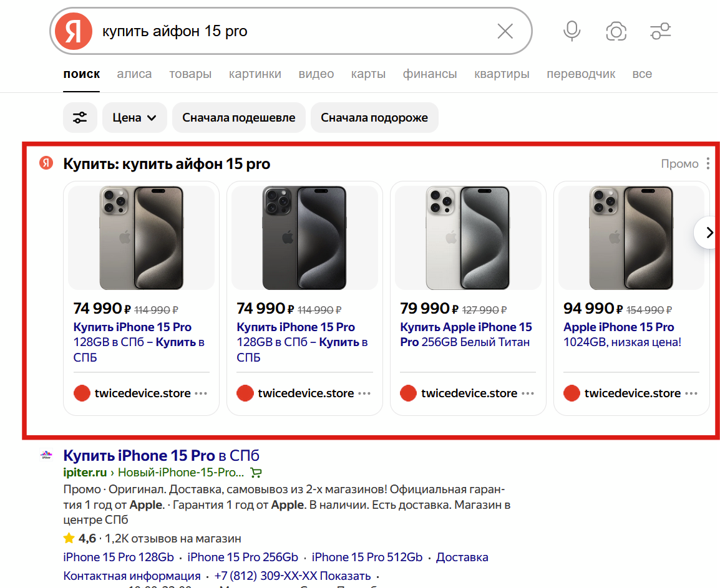Image resolution: width=720 pixels, height=588 pixels.
Task: Click the white titanium iPhone product image
Action: (468, 238)
